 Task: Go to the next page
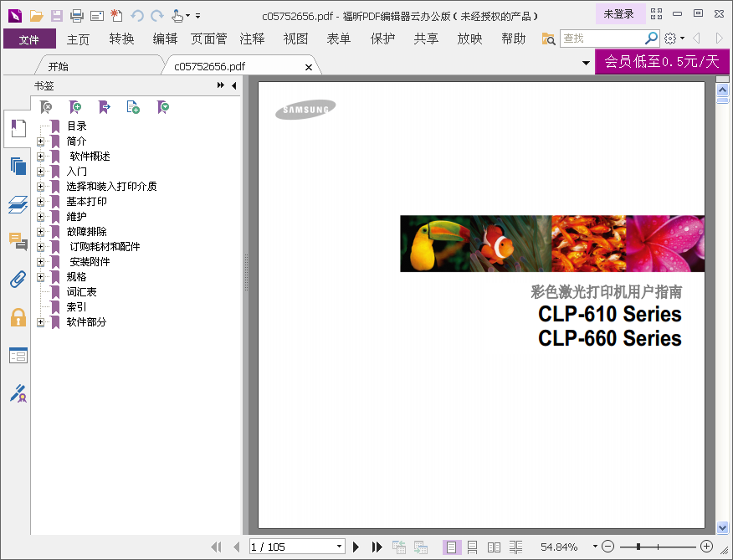coord(356,547)
